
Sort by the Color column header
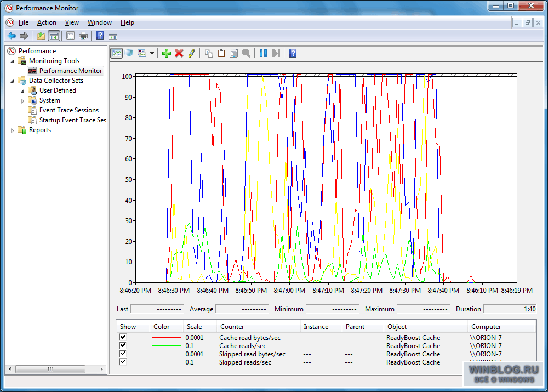[x=167, y=327]
